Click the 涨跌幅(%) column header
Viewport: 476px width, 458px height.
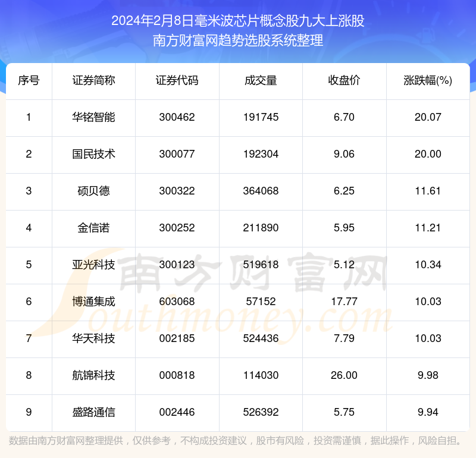click(428, 80)
